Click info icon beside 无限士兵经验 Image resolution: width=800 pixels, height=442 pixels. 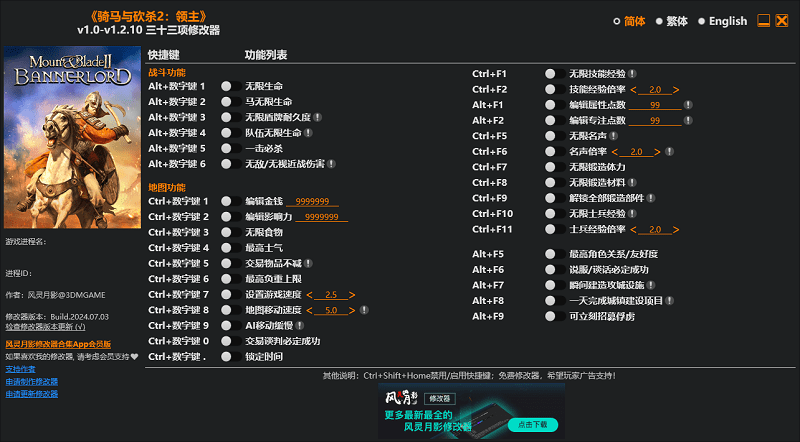632,214
